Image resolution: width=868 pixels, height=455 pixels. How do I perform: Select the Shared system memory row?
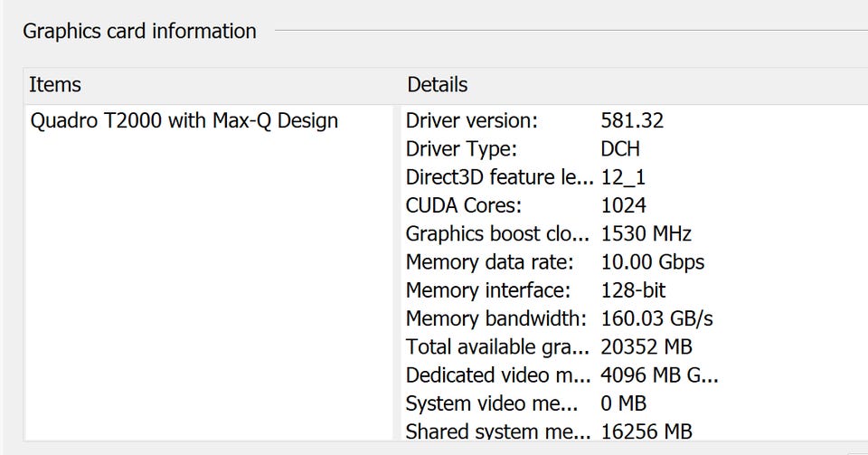496,431
